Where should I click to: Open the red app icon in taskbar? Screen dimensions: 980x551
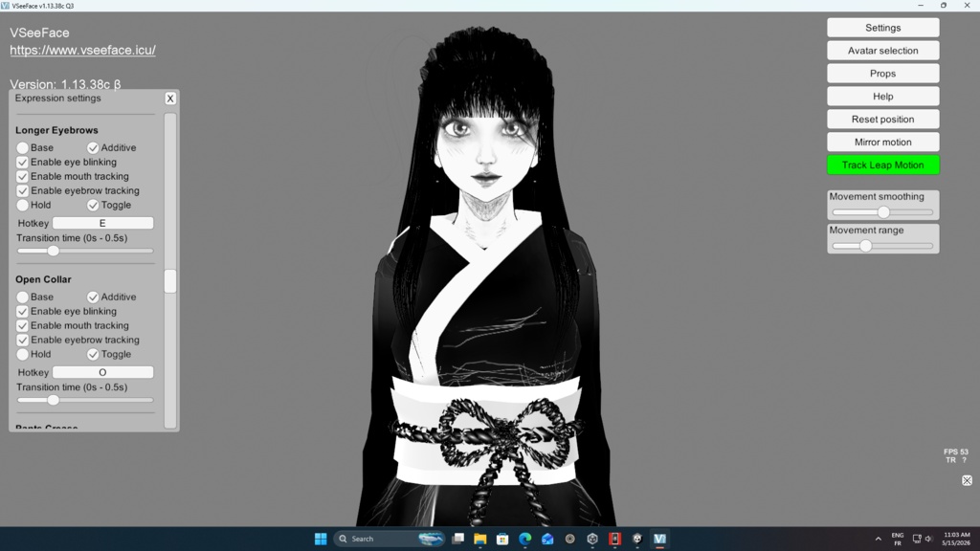(615, 539)
